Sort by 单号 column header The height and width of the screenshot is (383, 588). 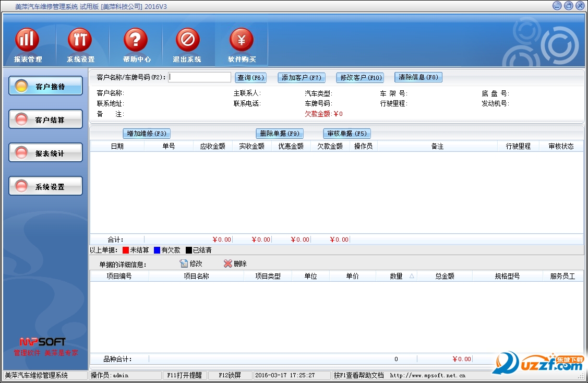point(169,146)
